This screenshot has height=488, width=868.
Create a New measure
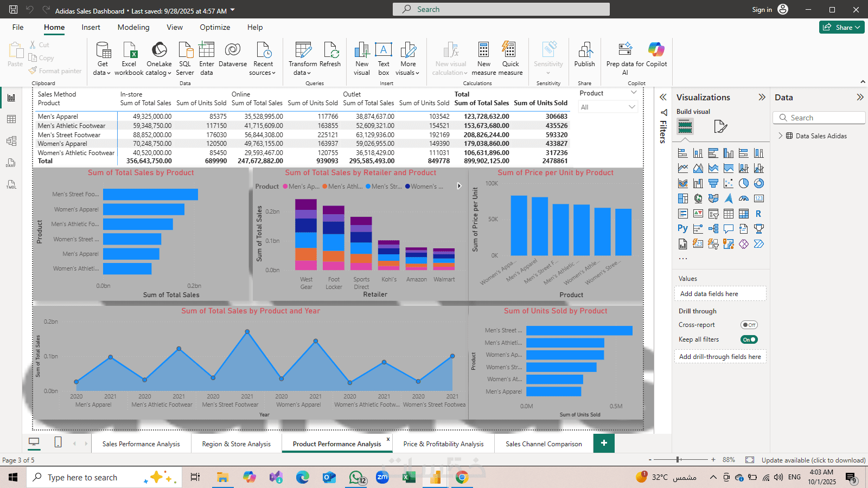coord(484,59)
